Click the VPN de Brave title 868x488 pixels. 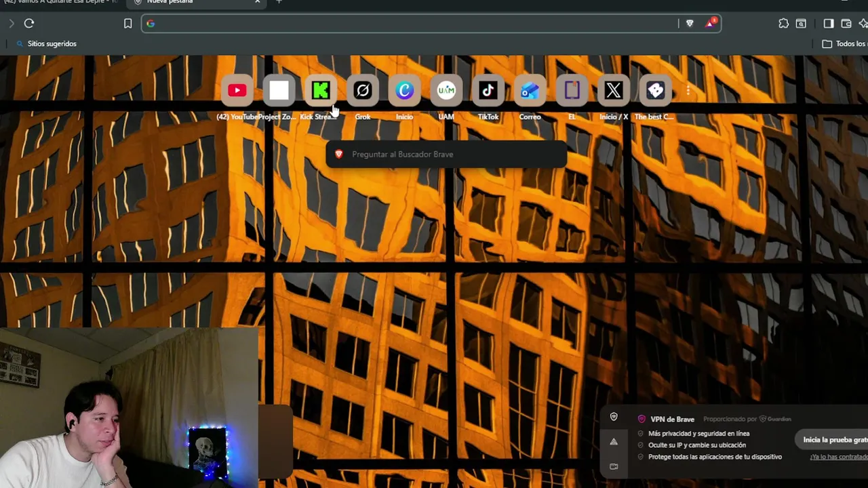coord(672,420)
